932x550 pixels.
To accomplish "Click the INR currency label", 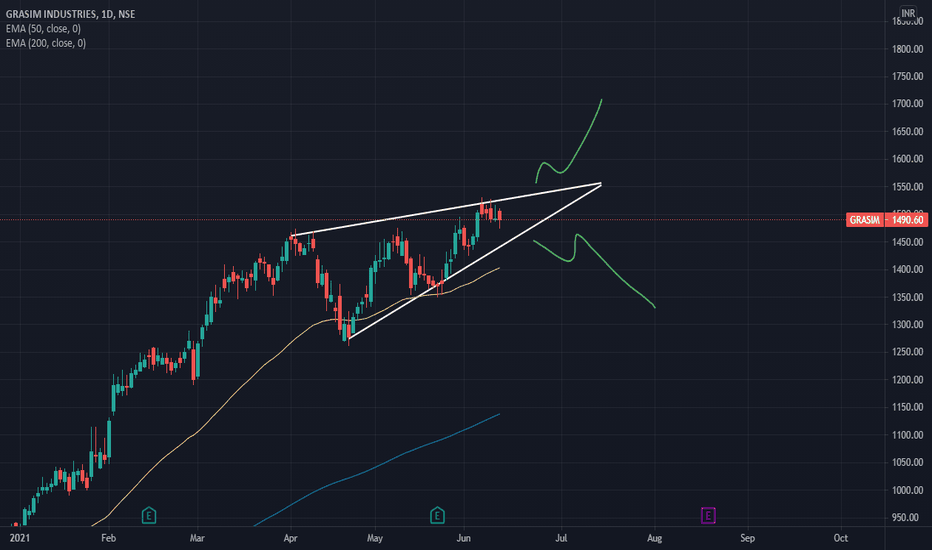I will pyautogui.click(x=908, y=13).
